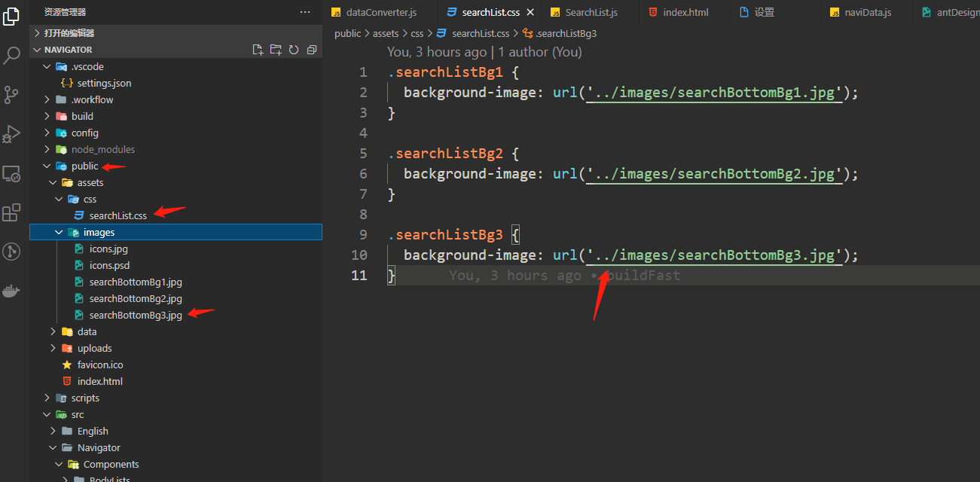
Task: Collapse the src folder chevron
Action: coord(47,414)
